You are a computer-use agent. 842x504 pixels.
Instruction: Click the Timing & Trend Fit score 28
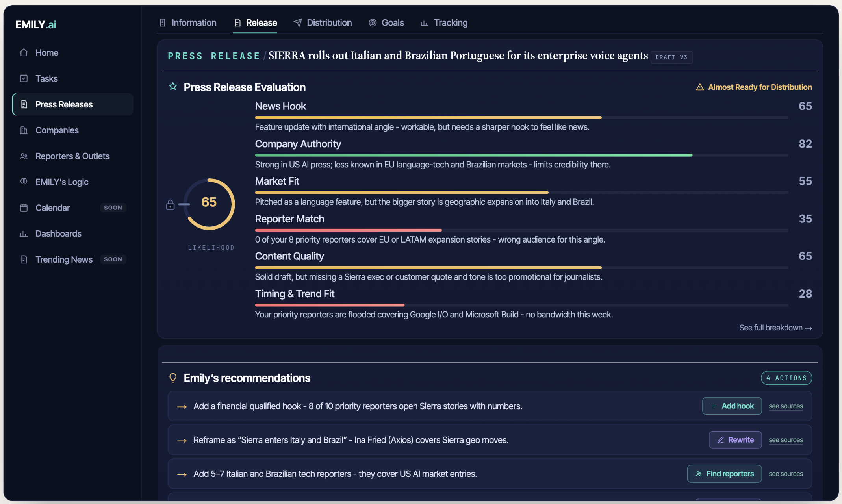tap(805, 294)
